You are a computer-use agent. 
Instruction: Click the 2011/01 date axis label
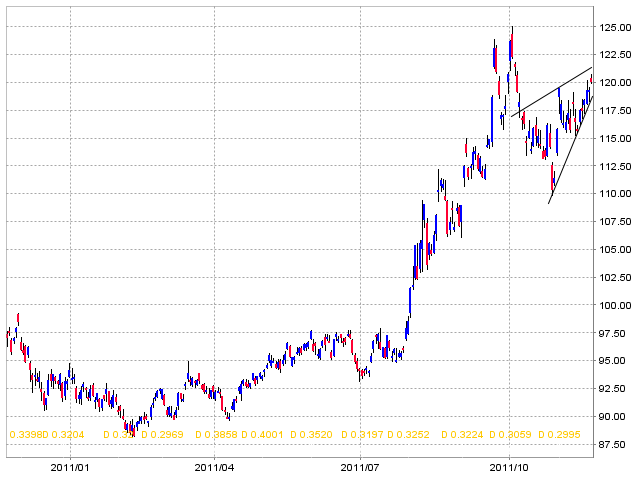click(70, 468)
